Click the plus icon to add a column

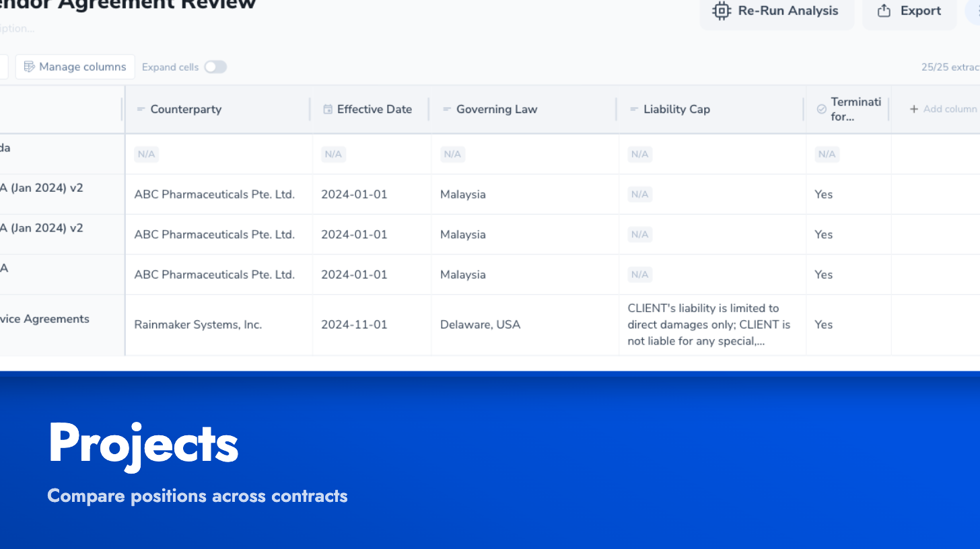(x=914, y=108)
